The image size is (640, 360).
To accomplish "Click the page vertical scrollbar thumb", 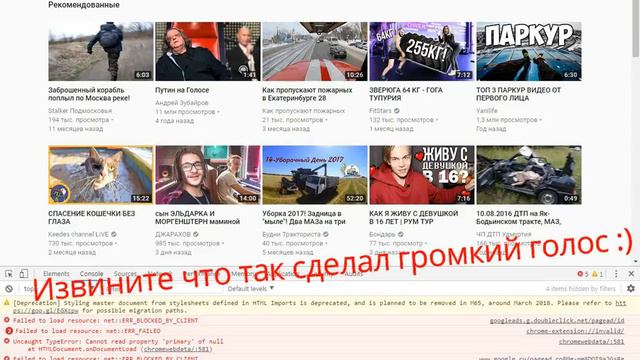I will [x=636, y=29].
